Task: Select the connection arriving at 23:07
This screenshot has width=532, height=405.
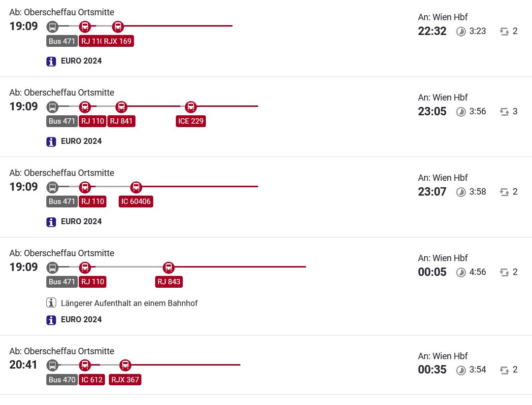Action: (x=266, y=197)
